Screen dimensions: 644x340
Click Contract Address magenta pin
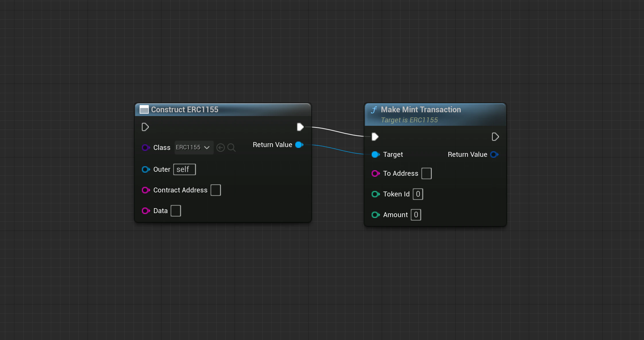[146, 190]
